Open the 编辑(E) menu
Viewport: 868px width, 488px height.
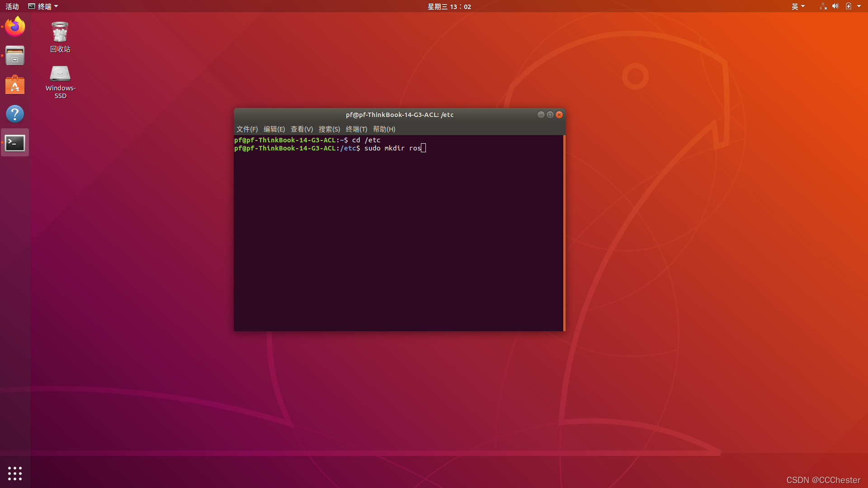tap(274, 129)
